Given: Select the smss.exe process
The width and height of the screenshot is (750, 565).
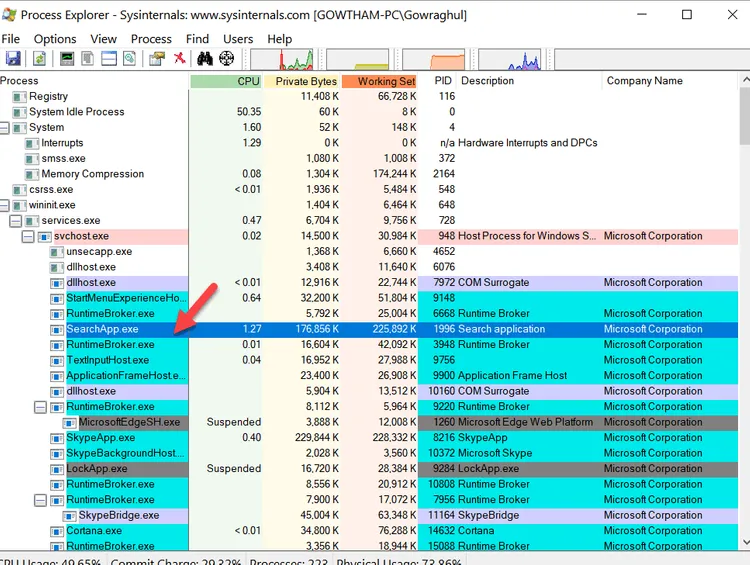Looking at the screenshot, I should tap(369, 158).
